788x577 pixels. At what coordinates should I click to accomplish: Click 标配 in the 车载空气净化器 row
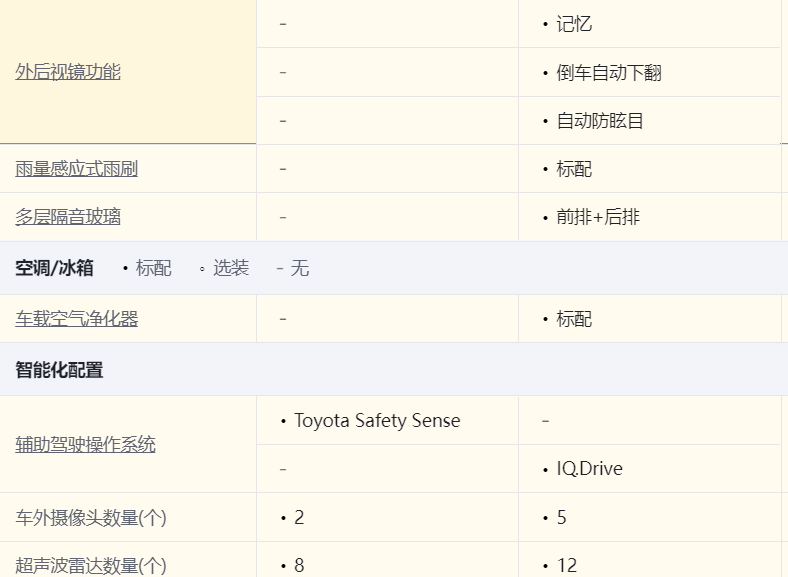pyautogui.click(x=574, y=319)
